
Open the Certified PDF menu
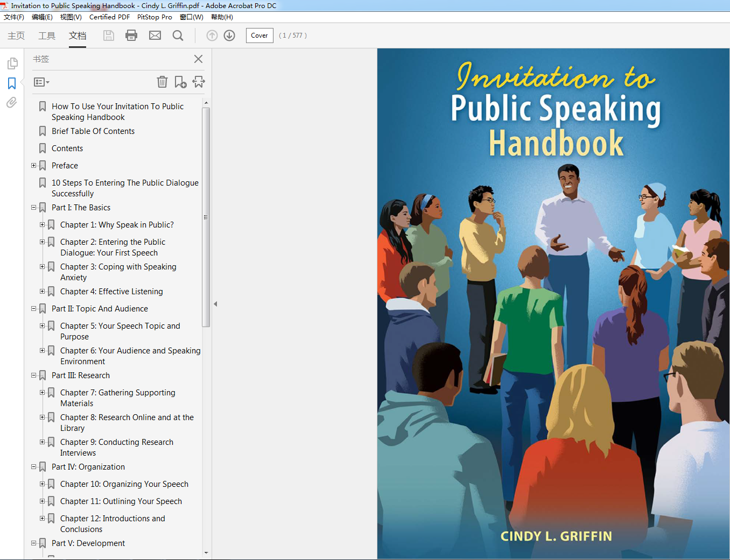click(x=109, y=17)
